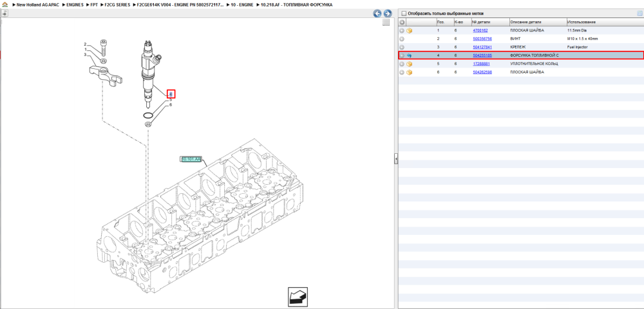The width and height of the screenshot is (644, 309).
Task: Click the blue arrow icon in the 504255185 row
Action: pos(410,55)
